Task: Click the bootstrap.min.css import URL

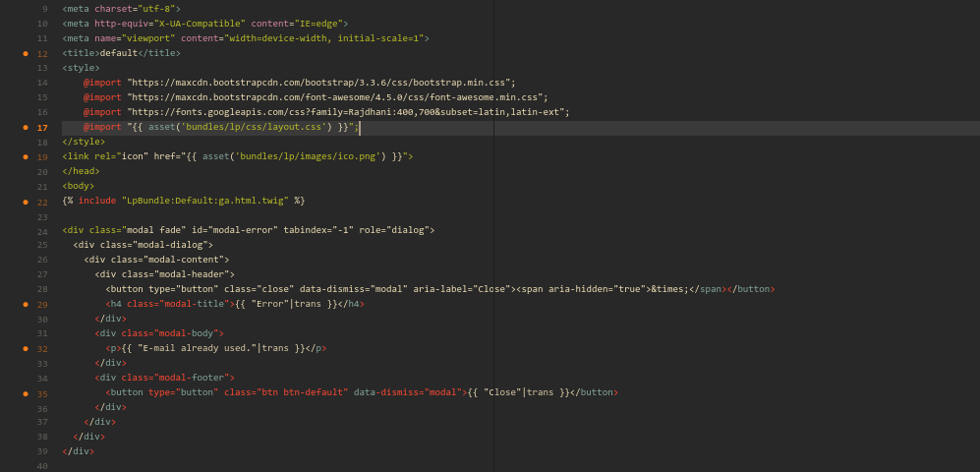Action: [x=320, y=83]
